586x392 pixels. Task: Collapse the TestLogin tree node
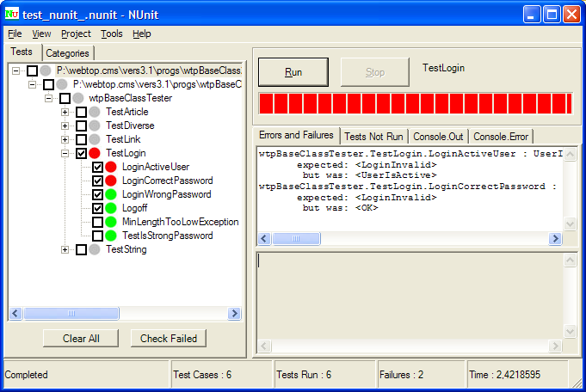tap(65, 153)
